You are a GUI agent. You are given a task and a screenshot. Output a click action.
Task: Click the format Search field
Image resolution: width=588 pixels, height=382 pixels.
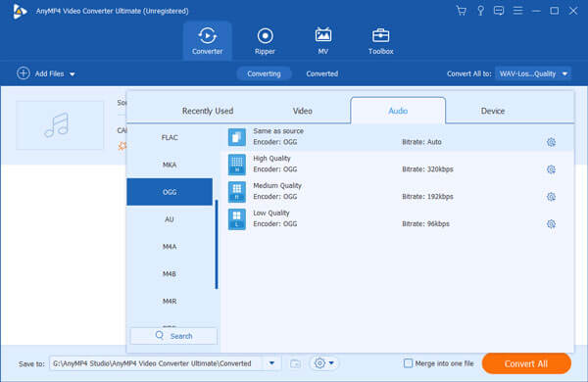(x=173, y=336)
